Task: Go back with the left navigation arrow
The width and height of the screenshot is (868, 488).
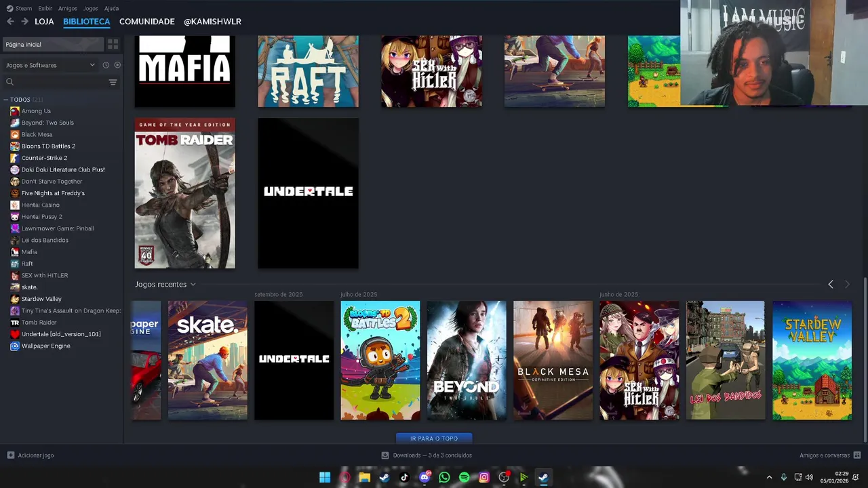Action: coord(10,22)
